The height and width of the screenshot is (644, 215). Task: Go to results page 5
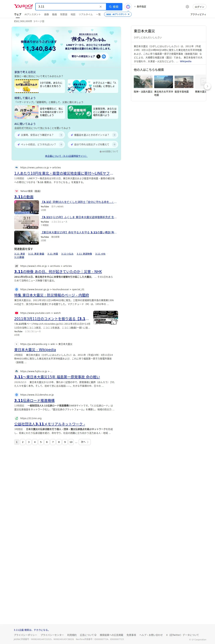(41, 442)
